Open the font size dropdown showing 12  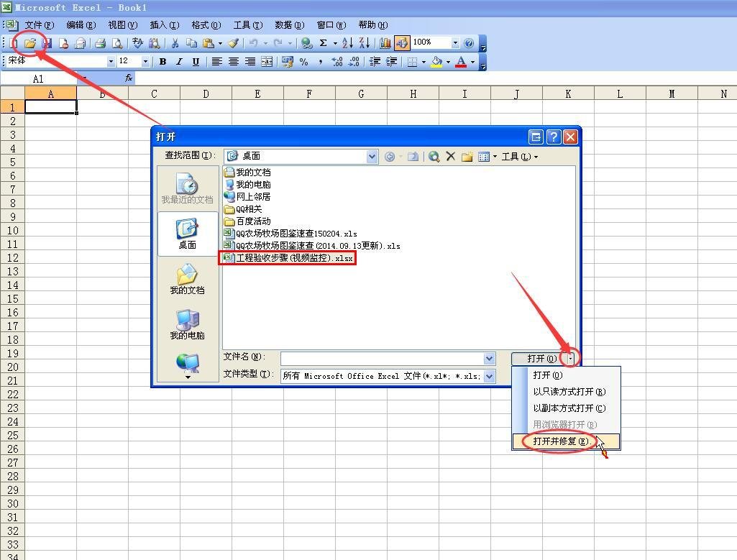point(145,62)
